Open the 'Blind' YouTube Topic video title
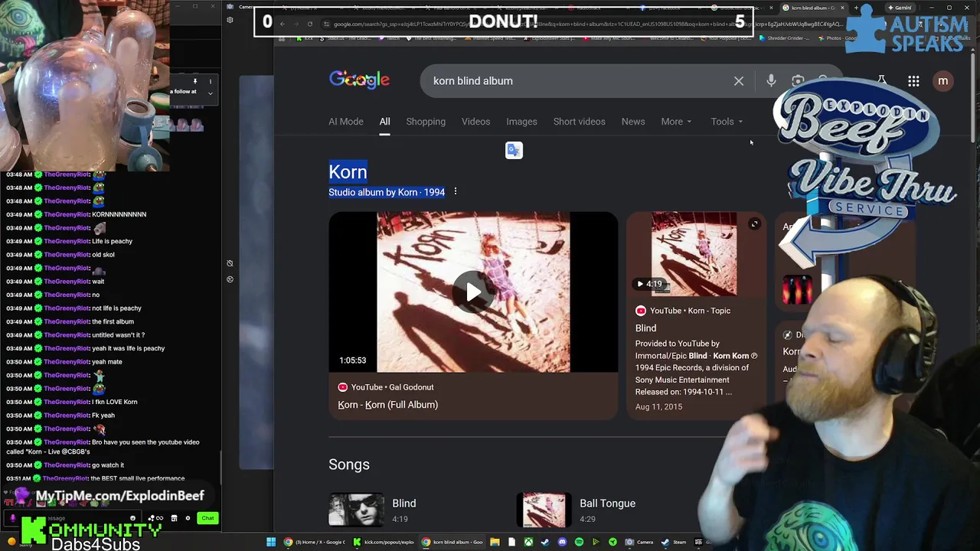This screenshot has width=980, height=551. [x=645, y=328]
